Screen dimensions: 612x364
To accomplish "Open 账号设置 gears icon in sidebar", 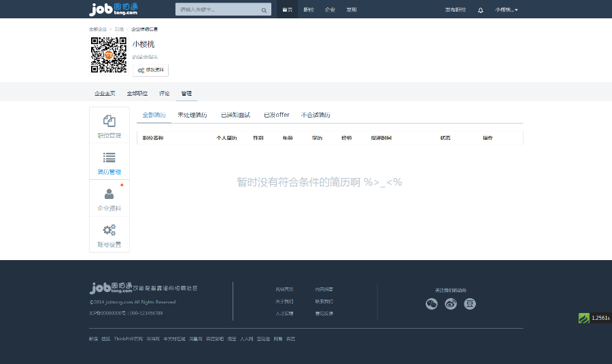I will point(109,230).
